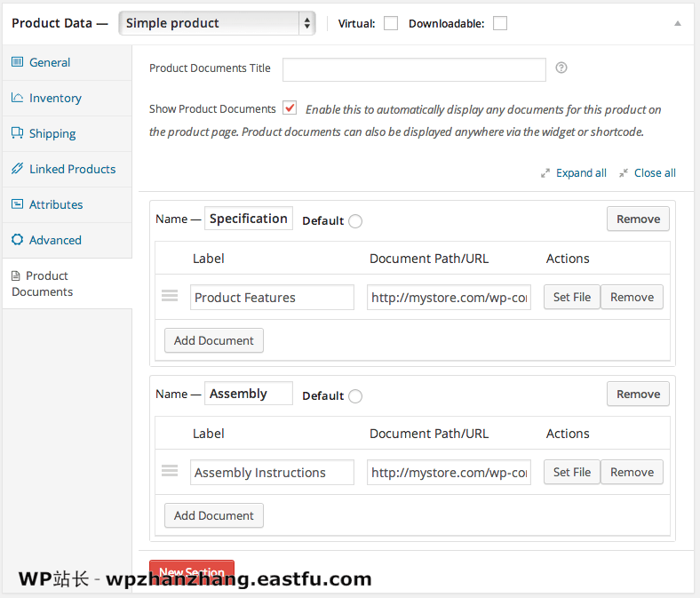
Task: Click the Inventory chart icon
Action: [x=17, y=98]
